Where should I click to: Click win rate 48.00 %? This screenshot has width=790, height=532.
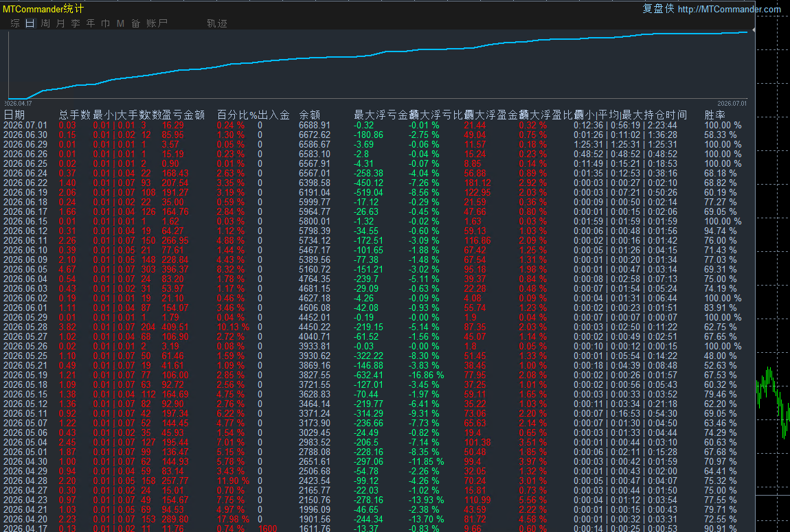point(721,356)
